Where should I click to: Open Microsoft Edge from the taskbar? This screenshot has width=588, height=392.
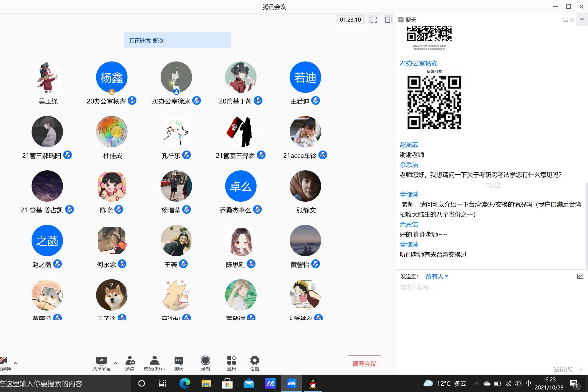click(185, 383)
